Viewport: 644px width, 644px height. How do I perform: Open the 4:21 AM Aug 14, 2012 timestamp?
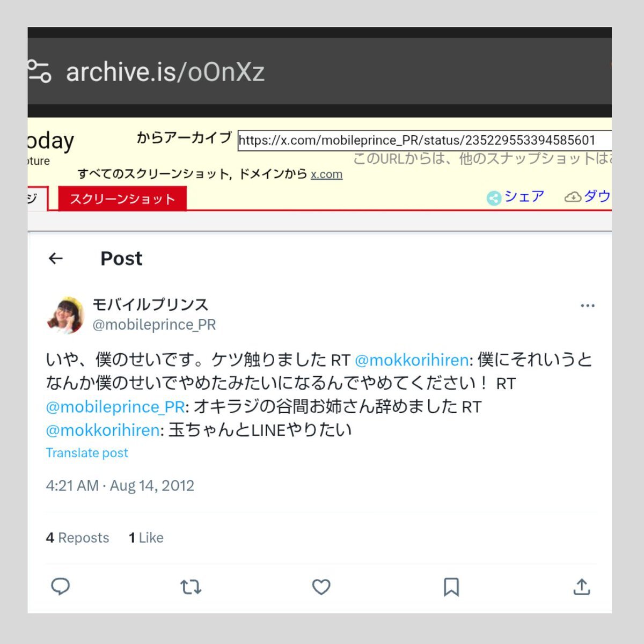click(x=120, y=486)
